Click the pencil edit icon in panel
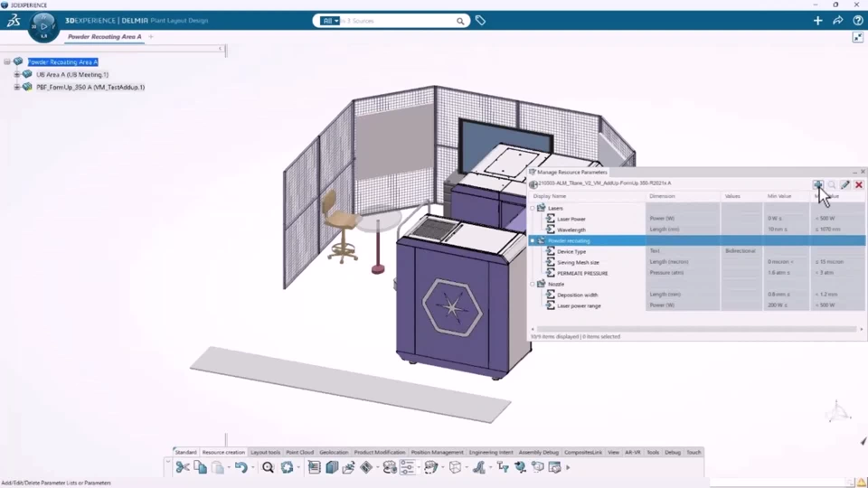Image resolution: width=868 pixels, height=488 pixels. pos(845,184)
